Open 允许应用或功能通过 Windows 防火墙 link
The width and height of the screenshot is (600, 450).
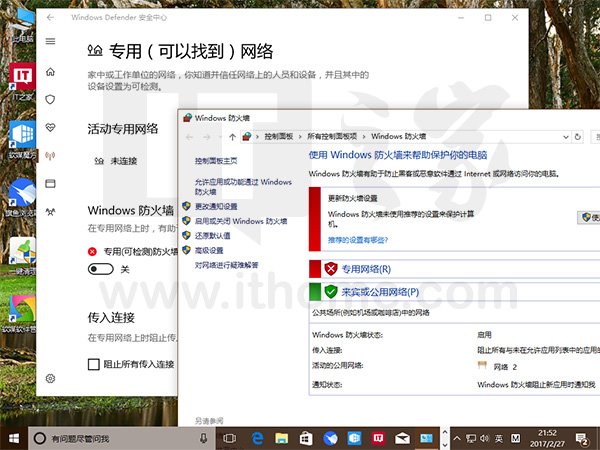tap(243, 187)
